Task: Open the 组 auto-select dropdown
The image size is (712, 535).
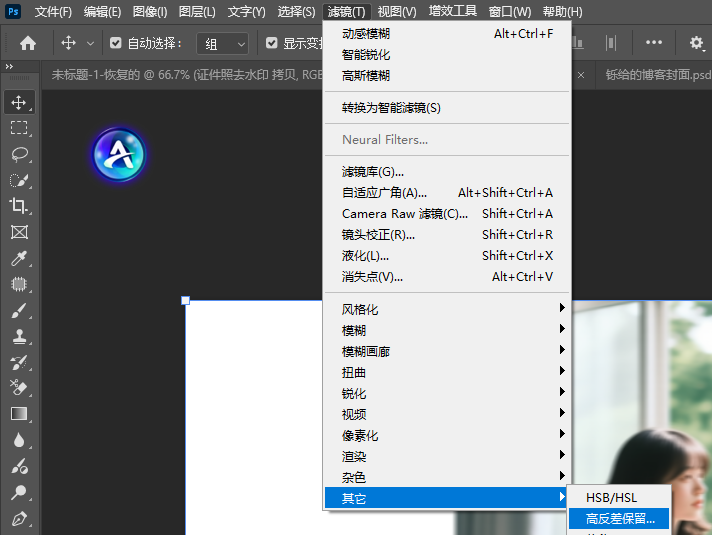Action: click(x=222, y=44)
